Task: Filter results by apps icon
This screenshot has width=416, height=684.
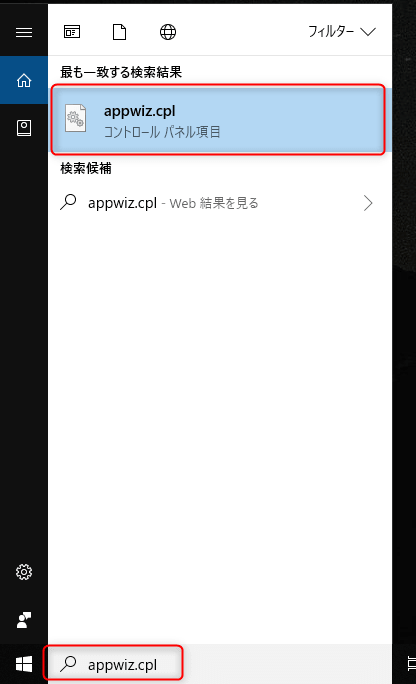Action: coord(72,32)
